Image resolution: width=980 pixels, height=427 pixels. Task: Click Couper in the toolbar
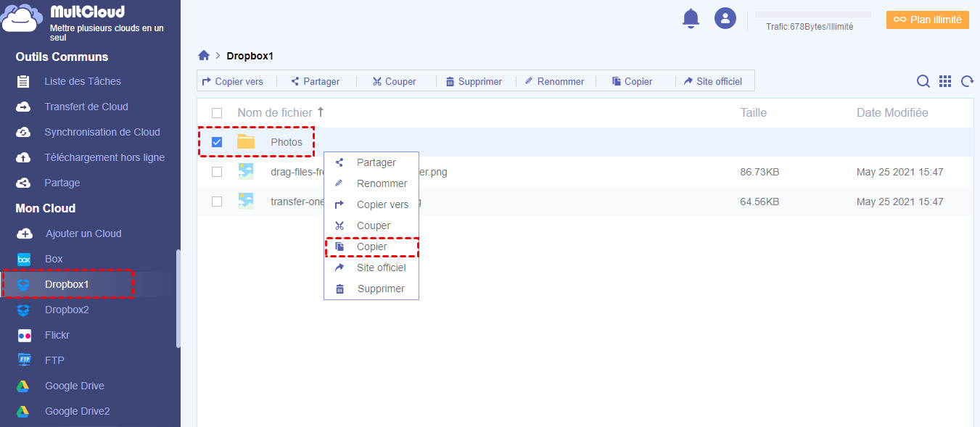coord(395,81)
